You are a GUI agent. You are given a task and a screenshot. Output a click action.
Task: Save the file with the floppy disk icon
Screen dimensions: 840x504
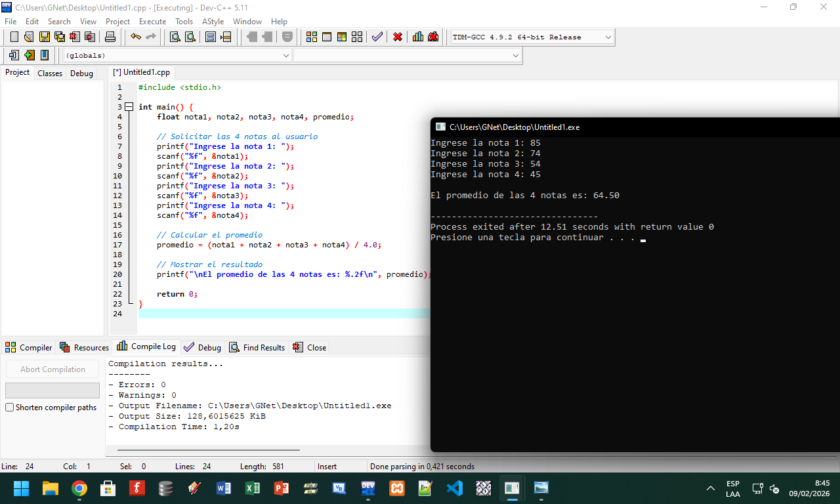[x=44, y=37]
